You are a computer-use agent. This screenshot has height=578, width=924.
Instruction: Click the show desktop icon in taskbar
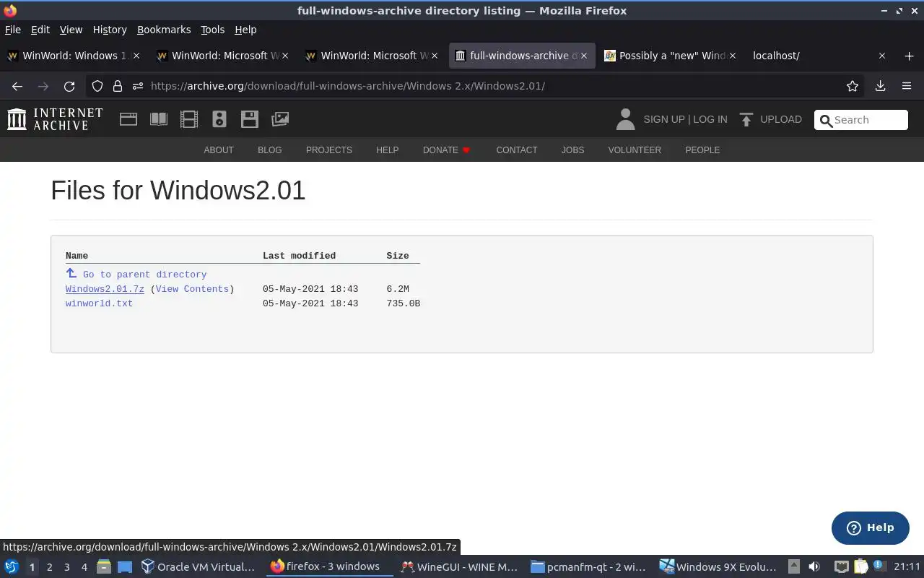point(125,567)
